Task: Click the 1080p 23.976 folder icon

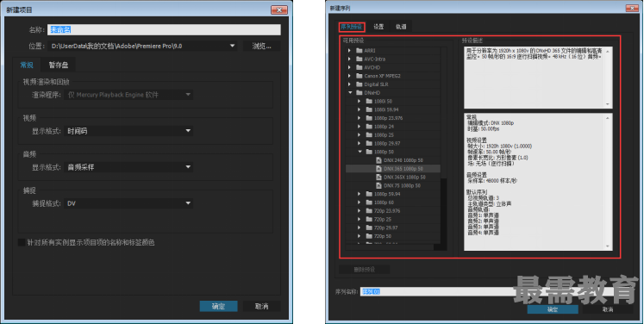Action: pyautogui.click(x=369, y=118)
